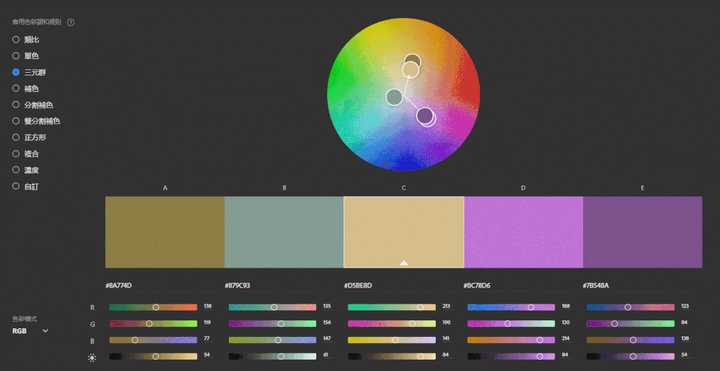Click the hex code field under swatch C
720x371 pixels.
click(358, 286)
